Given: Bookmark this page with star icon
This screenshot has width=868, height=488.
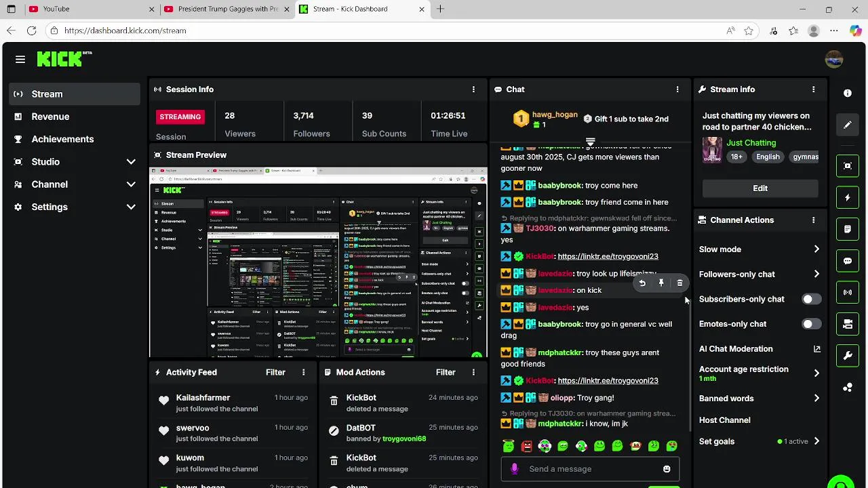Looking at the screenshot, I should point(749,30).
